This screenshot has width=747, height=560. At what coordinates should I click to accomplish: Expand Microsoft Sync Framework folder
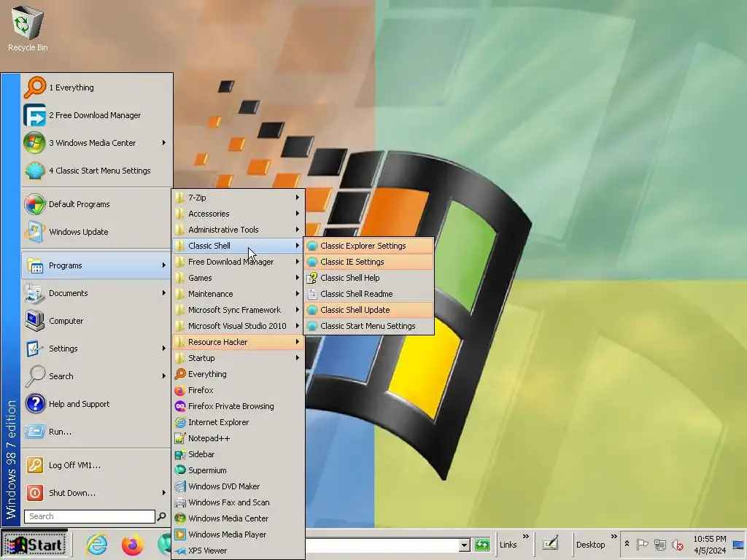click(x=239, y=310)
